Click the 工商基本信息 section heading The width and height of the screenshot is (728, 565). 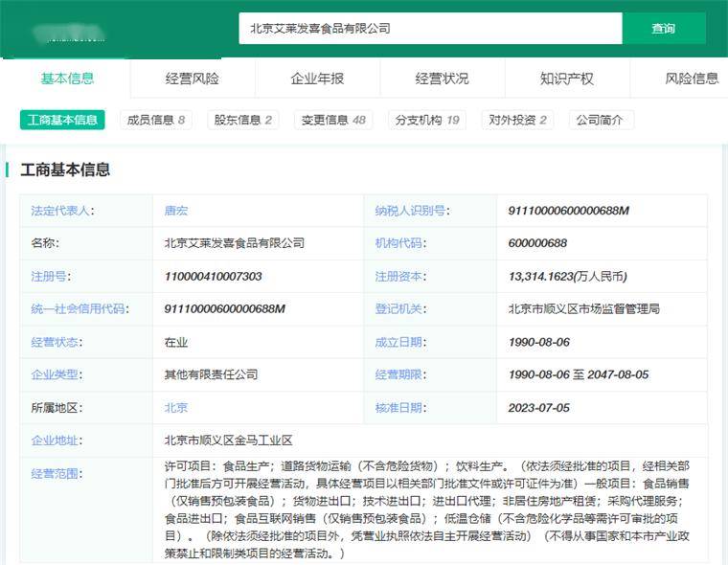point(65,169)
